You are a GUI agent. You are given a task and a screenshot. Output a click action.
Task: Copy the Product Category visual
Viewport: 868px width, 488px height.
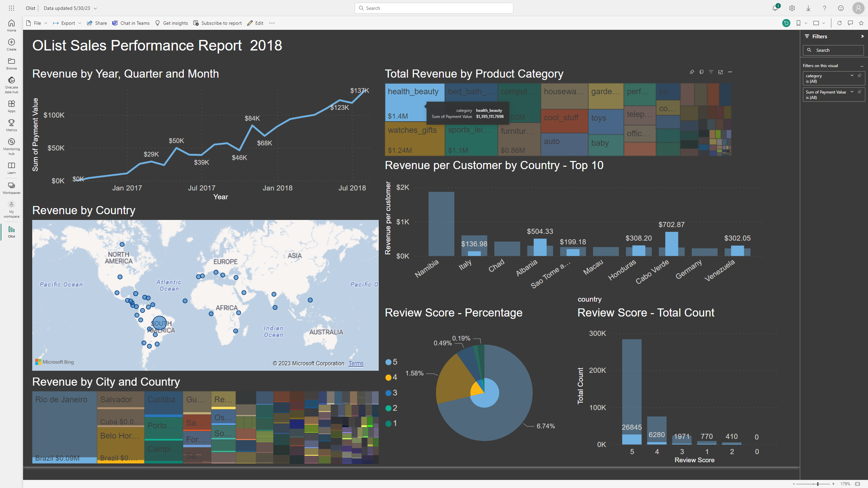point(702,72)
